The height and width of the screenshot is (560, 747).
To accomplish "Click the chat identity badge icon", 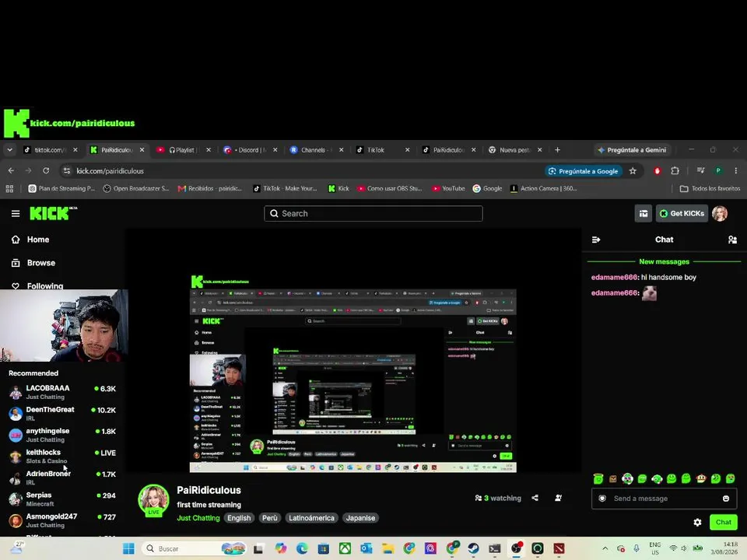I will 602,499.
